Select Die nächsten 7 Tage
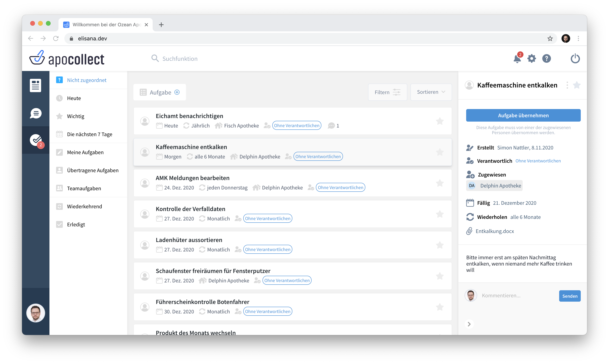This screenshot has width=609, height=364. (89, 134)
